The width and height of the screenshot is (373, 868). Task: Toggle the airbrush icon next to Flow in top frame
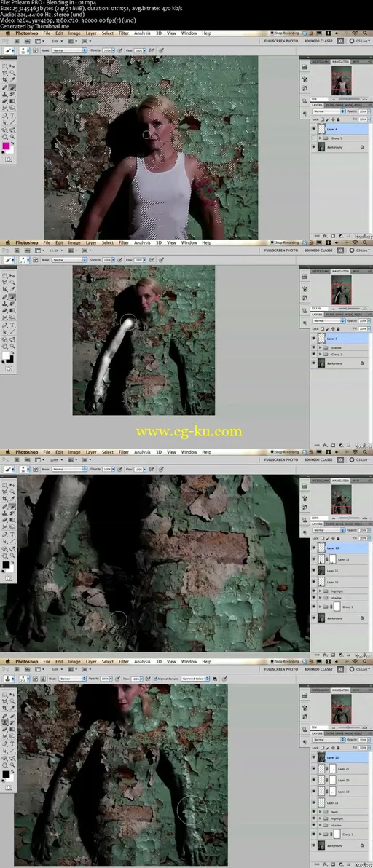152,50
